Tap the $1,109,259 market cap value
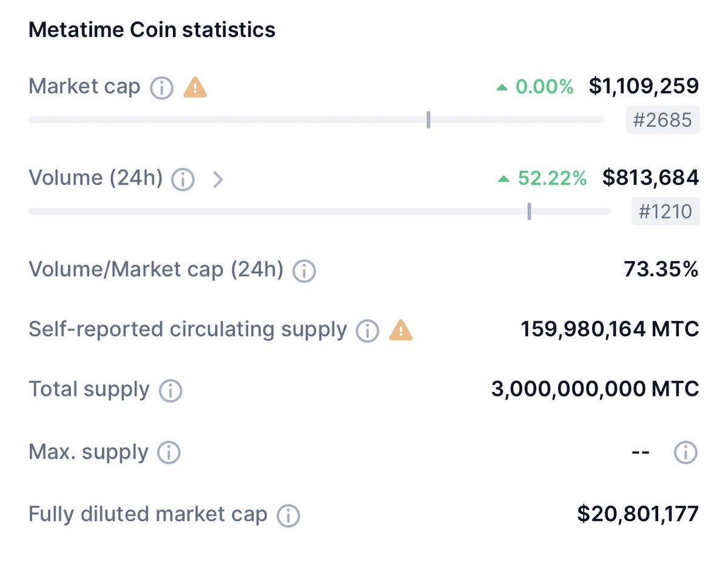Screen dimensions: 728x564 (644, 86)
